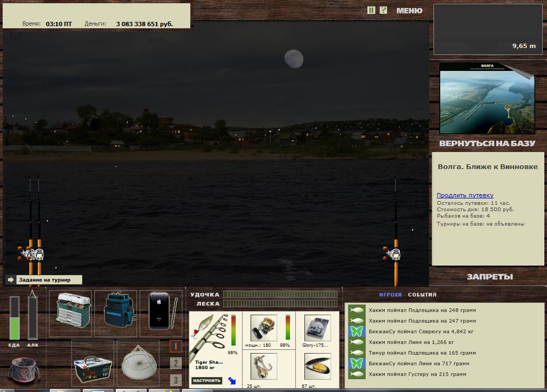The image size is (547, 392).
Task: Click text "Хаким поймал Линя на 1,266 кг"
Action: 411,342
